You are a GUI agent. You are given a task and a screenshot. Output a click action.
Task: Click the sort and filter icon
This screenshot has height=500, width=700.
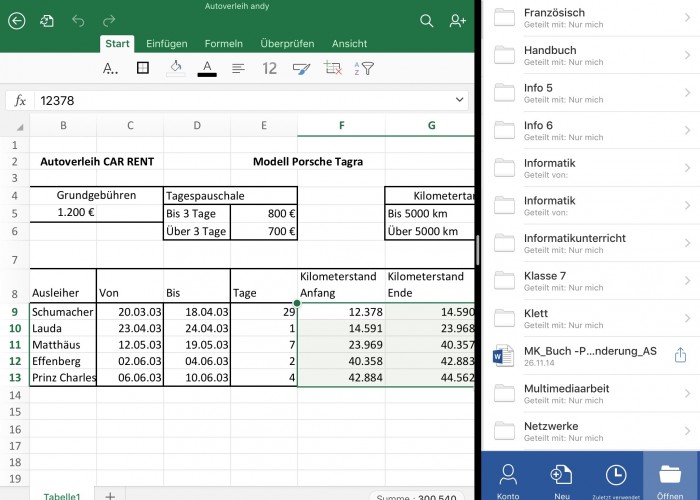tap(366, 68)
